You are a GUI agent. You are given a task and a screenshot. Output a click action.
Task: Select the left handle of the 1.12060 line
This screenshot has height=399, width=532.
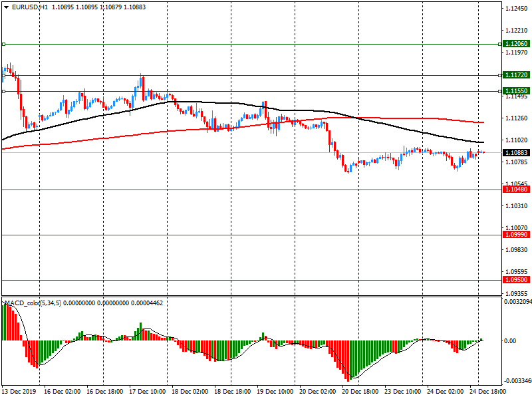point(3,44)
